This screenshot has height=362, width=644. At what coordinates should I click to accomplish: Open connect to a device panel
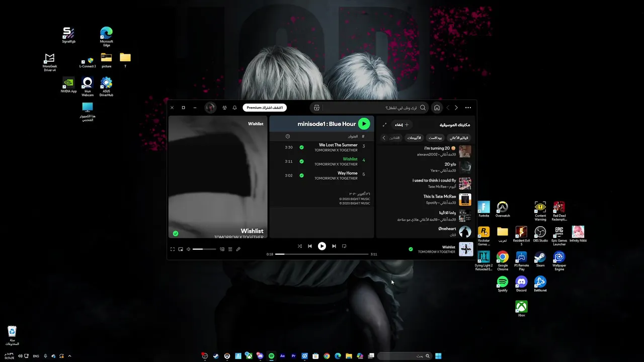pyautogui.click(x=222, y=249)
